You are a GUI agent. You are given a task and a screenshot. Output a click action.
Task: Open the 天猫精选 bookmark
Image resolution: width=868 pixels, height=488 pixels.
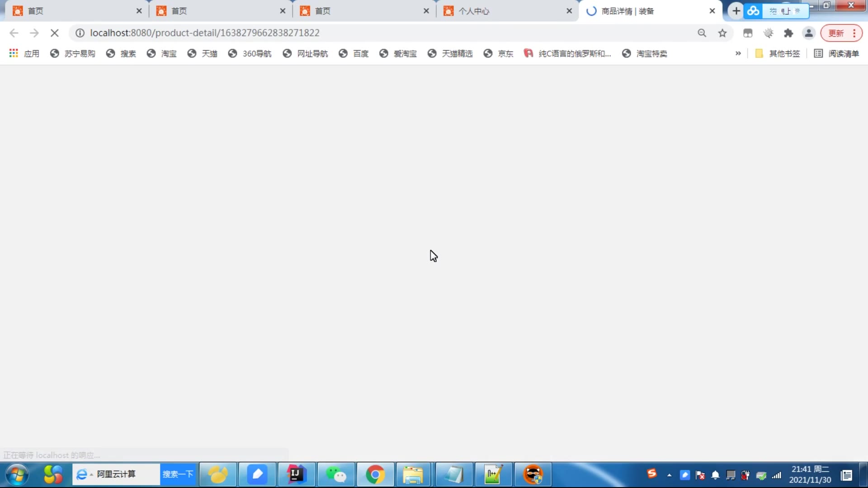tap(450, 53)
